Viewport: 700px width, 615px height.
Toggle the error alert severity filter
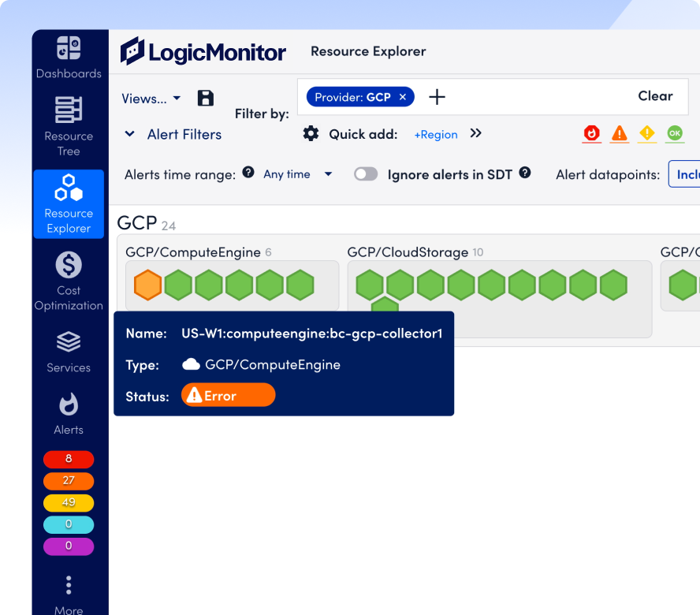coord(620,133)
